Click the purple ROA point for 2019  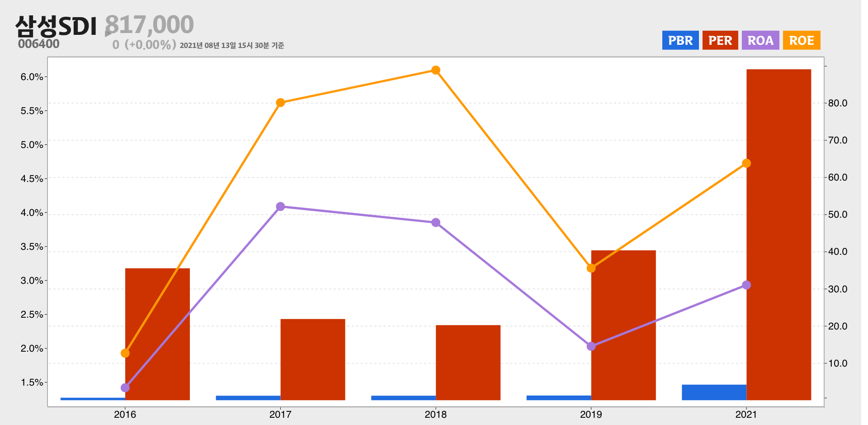(x=591, y=346)
